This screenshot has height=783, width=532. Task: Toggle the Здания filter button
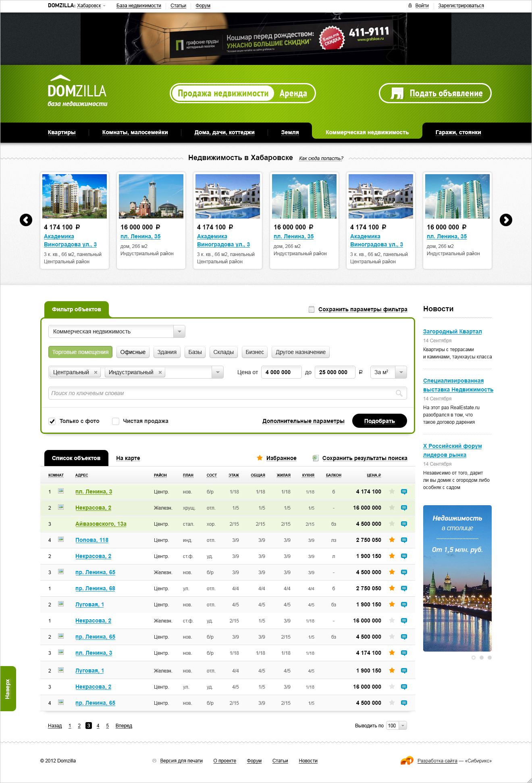point(167,352)
